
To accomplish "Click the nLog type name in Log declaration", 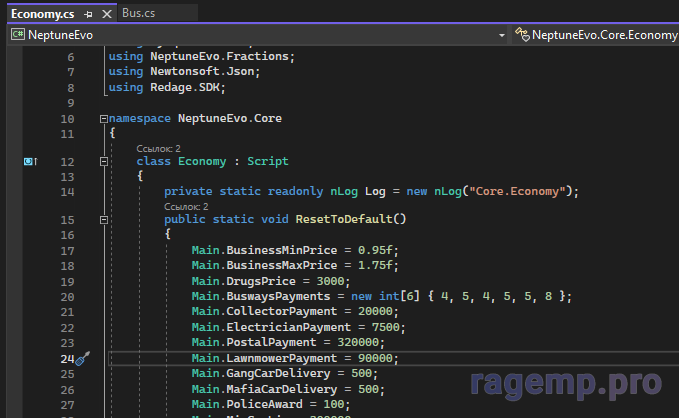I will (x=343, y=191).
